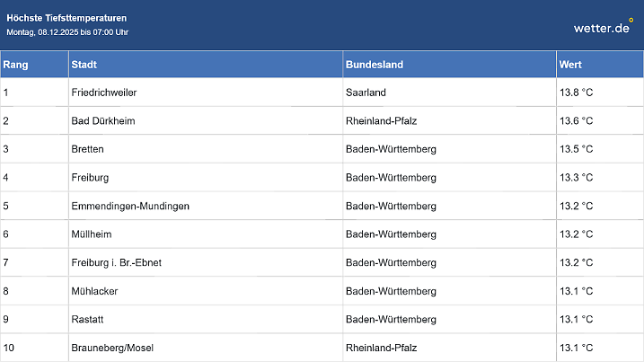Click the 13.6 °C value for Bad Dürkheim

click(x=576, y=121)
